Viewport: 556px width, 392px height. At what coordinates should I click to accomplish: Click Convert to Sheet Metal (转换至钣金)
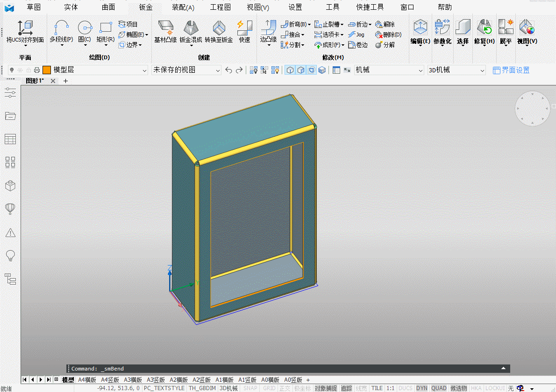219,32
